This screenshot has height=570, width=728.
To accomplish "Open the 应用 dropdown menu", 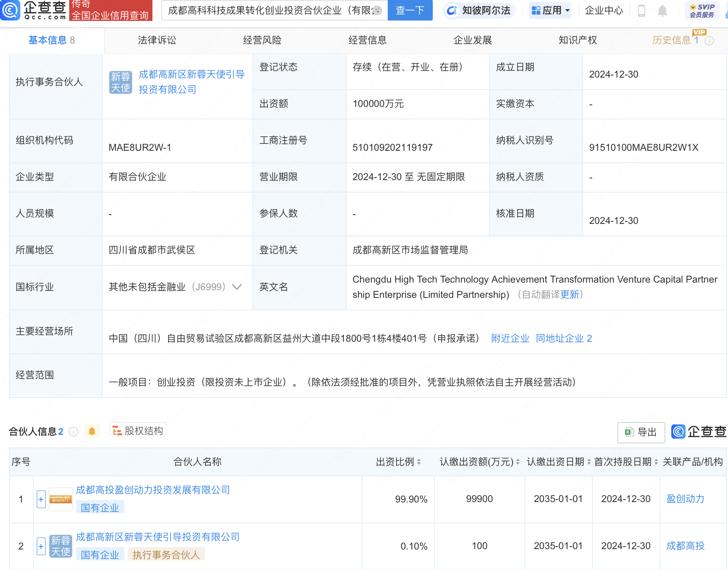I will 551,10.
